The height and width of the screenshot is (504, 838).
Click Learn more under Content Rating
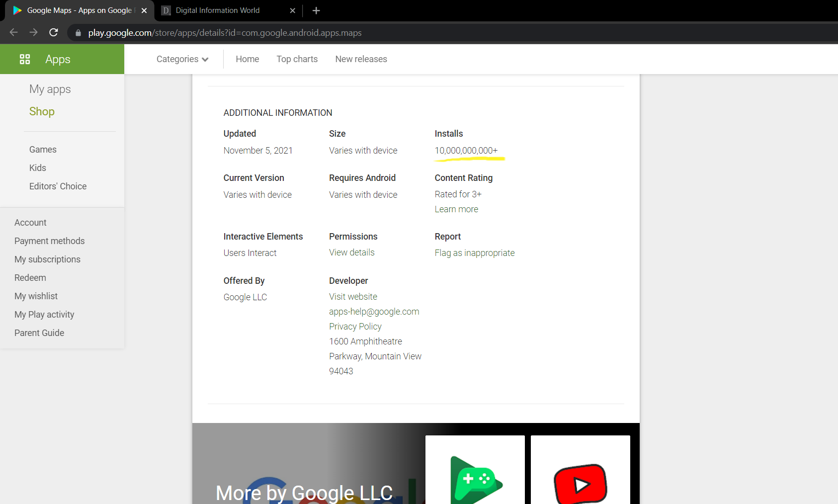(x=456, y=209)
